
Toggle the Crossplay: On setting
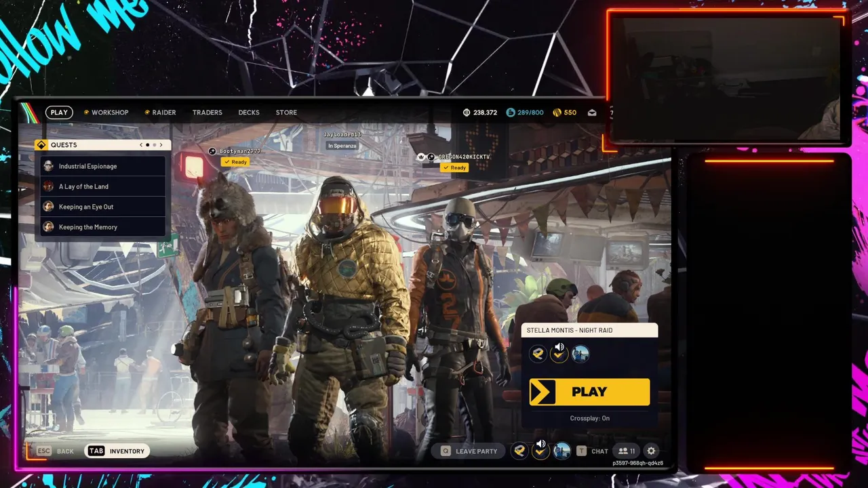(589, 418)
